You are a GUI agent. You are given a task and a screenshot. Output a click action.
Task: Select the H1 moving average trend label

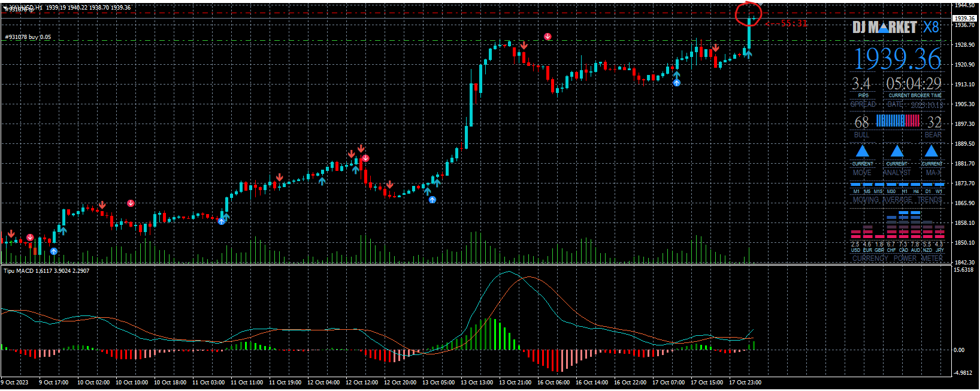[905, 191]
